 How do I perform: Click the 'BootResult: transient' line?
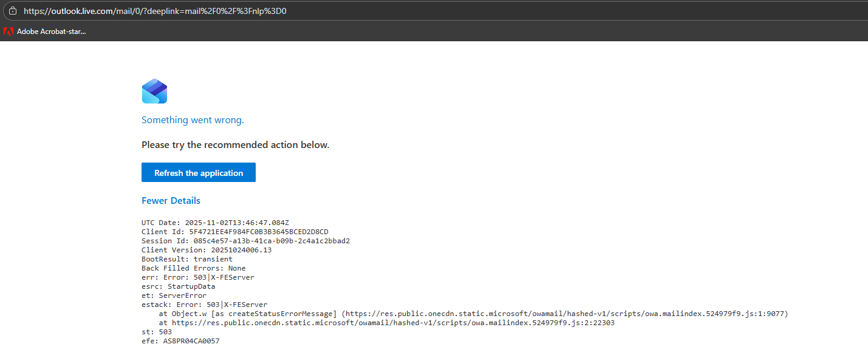pyautogui.click(x=187, y=259)
